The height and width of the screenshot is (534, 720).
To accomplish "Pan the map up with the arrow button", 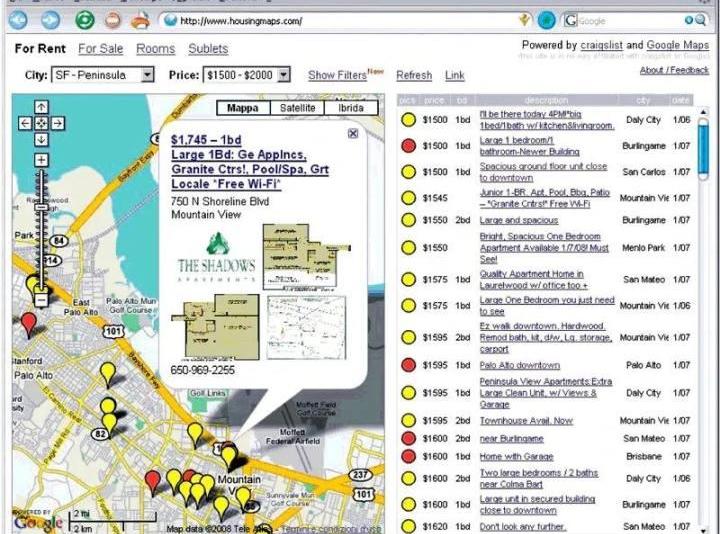I will [41, 107].
